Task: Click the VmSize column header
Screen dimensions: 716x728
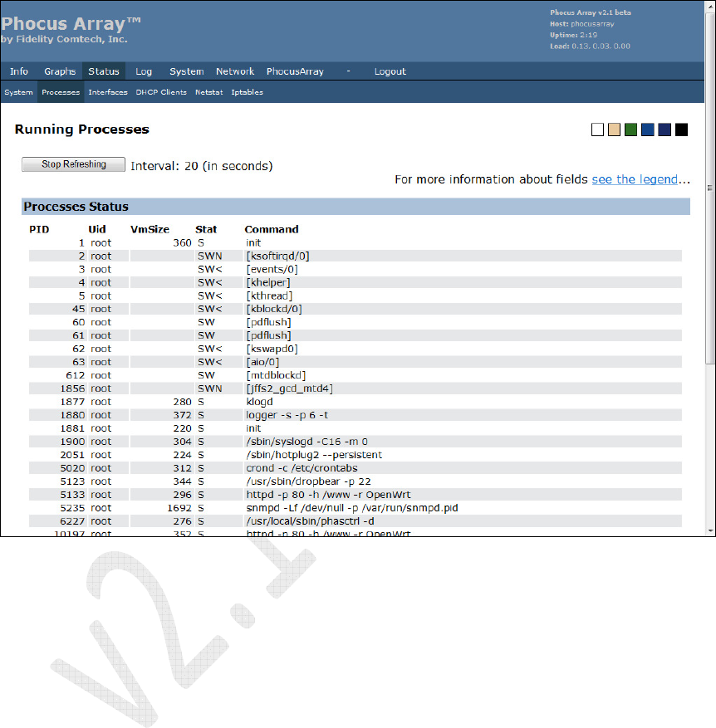Action: 150,229
